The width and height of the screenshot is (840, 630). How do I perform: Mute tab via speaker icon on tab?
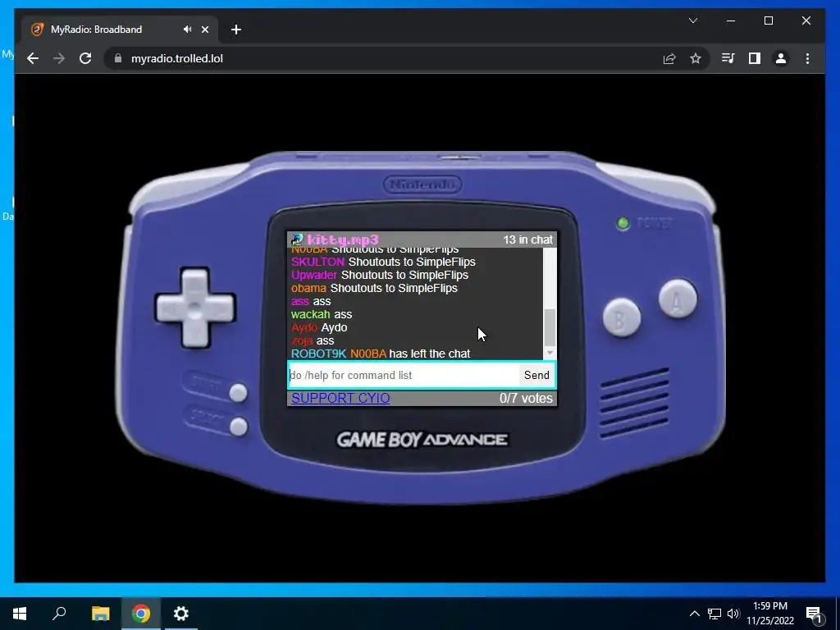[x=187, y=30]
